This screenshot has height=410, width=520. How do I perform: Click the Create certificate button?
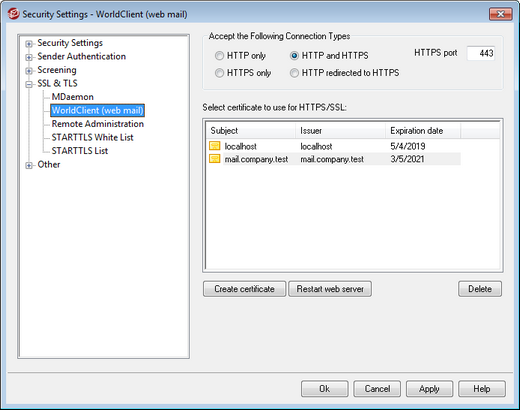[x=244, y=289]
